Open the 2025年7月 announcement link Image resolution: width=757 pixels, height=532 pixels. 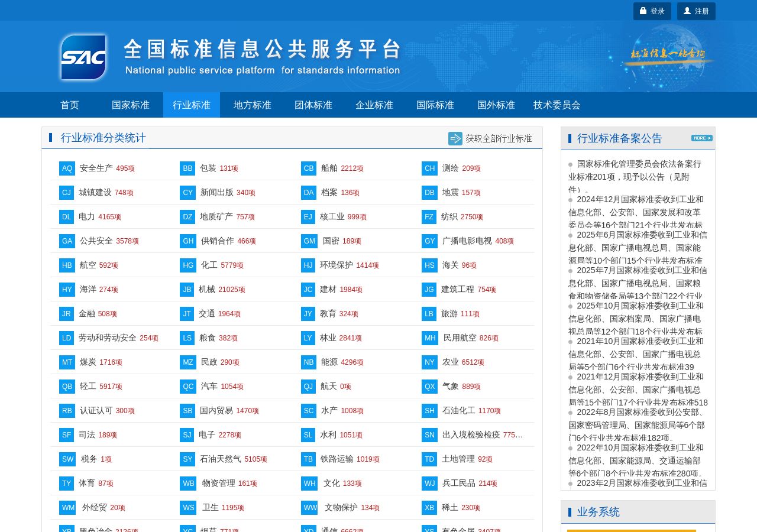click(x=638, y=283)
